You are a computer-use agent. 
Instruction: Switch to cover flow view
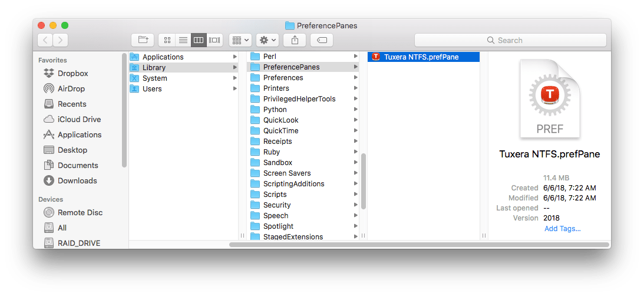coord(215,40)
